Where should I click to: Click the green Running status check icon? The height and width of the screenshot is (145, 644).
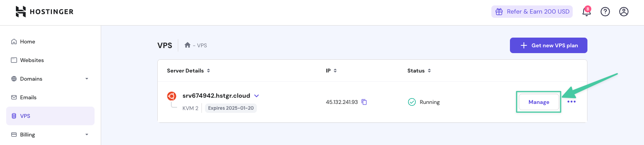(x=412, y=102)
